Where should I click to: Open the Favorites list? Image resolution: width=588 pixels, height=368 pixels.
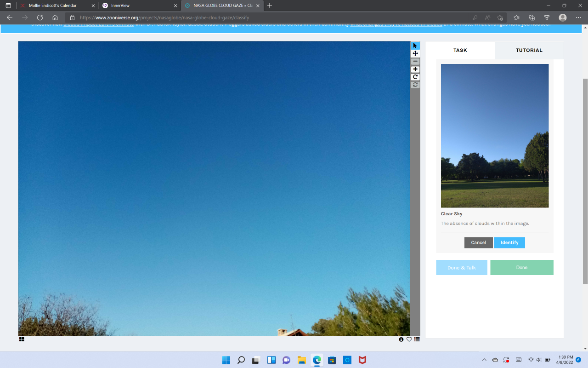pos(516,17)
